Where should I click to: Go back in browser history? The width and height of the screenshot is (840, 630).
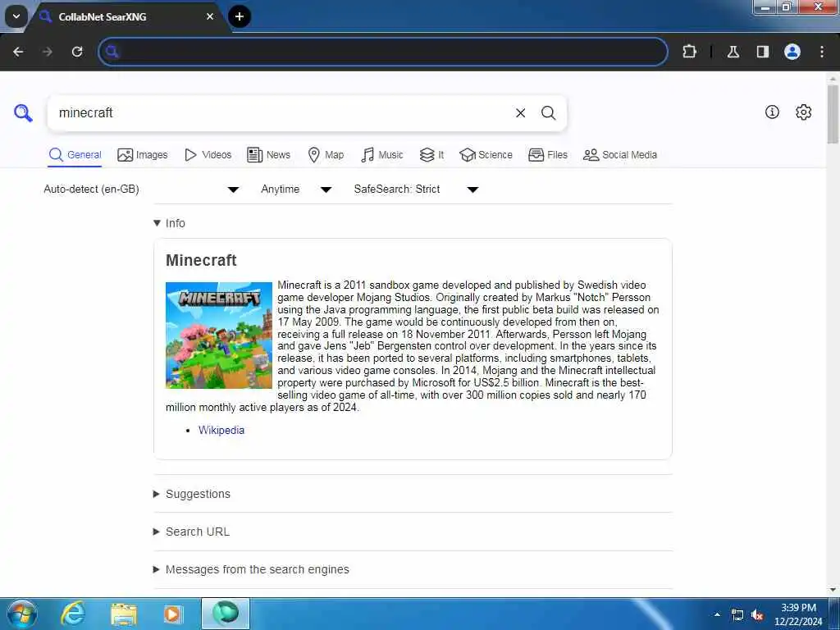18,52
